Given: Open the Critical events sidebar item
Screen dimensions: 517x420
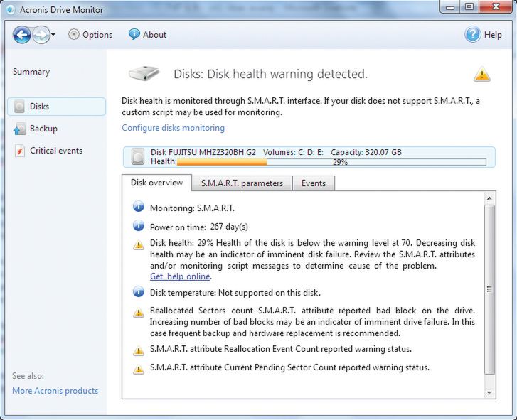Looking at the screenshot, I should click(x=56, y=151).
